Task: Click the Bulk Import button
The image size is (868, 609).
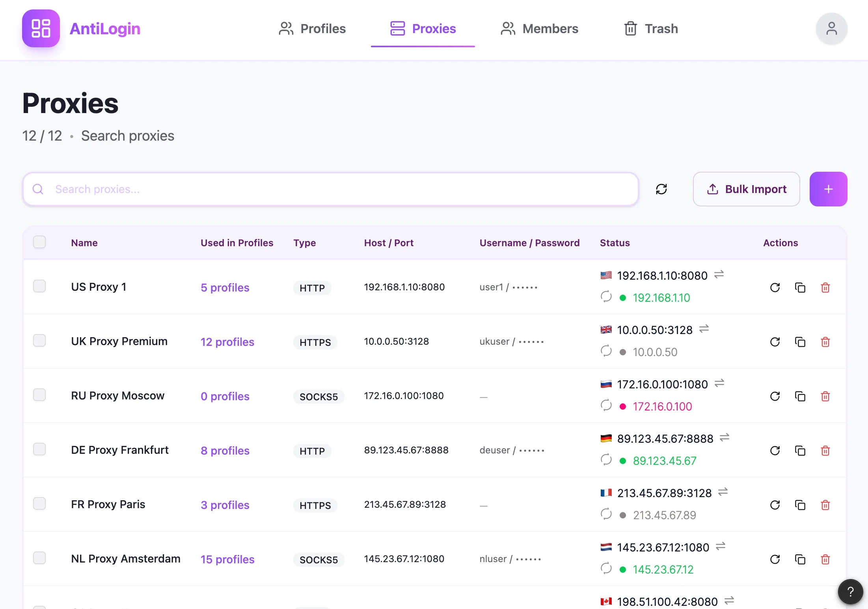Action: [746, 189]
